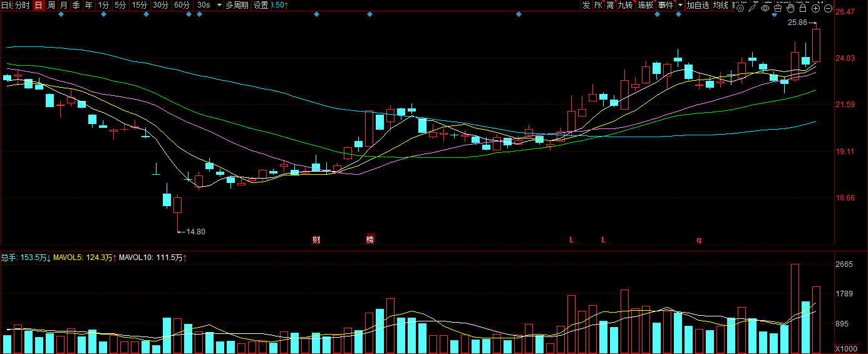Click the 26.47 price axis value

point(846,12)
